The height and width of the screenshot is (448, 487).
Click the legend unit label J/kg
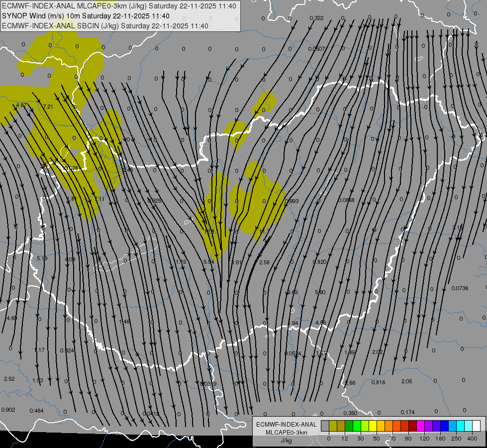point(287,441)
